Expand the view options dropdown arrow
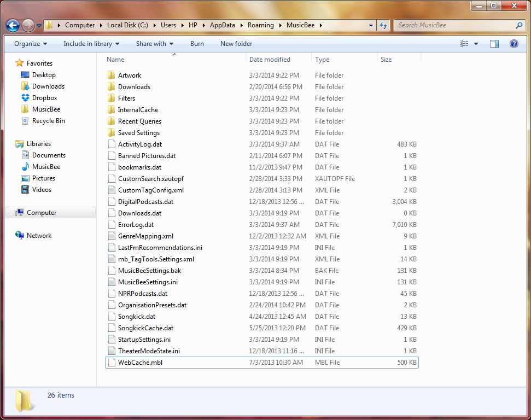Screen dimensions: 531x420 coord(476,44)
